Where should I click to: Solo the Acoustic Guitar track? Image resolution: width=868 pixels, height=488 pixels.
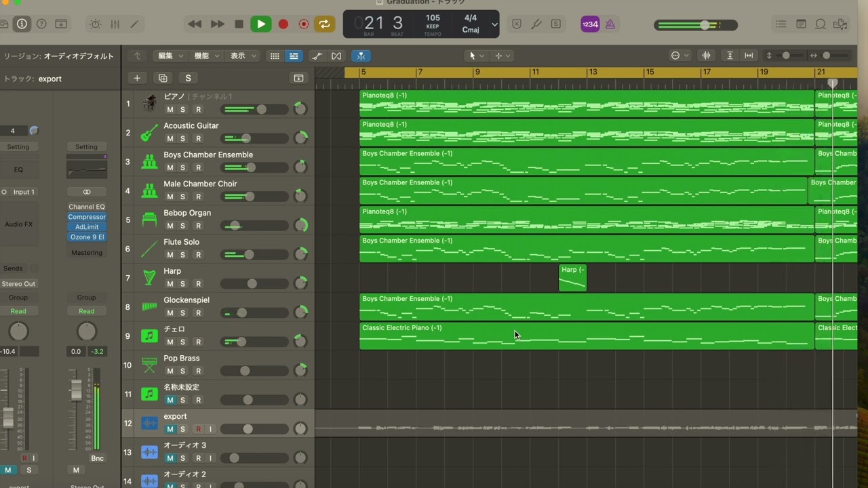point(182,138)
